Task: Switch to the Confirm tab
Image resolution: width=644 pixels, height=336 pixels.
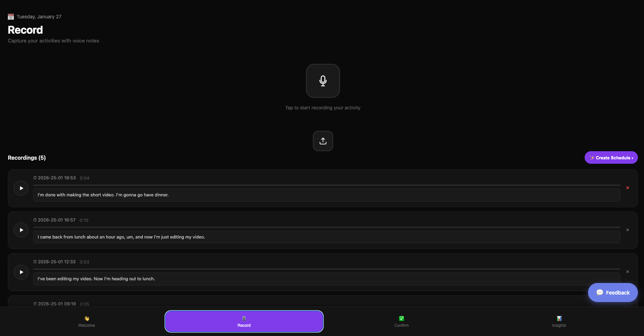Action: [x=401, y=322]
